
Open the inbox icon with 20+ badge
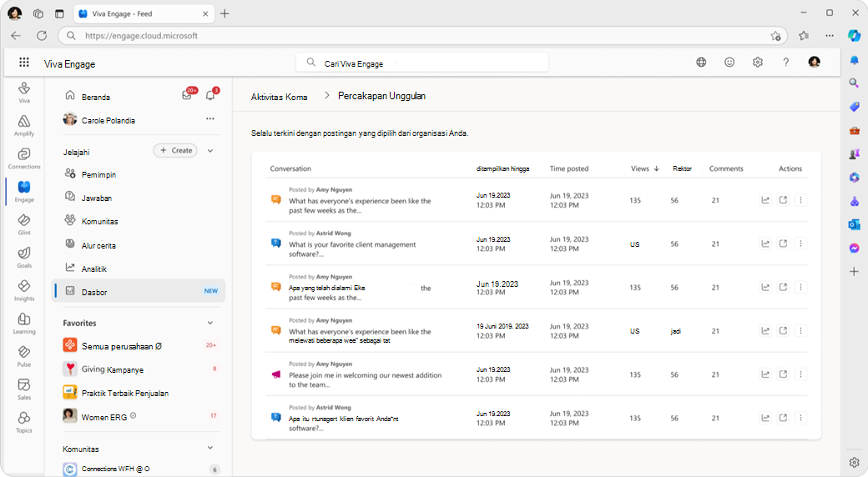pyautogui.click(x=187, y=95)
